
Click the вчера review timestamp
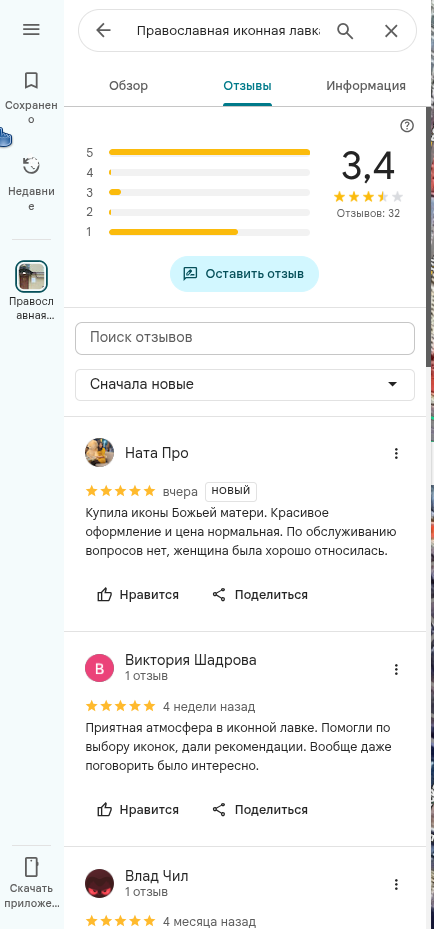180,492
